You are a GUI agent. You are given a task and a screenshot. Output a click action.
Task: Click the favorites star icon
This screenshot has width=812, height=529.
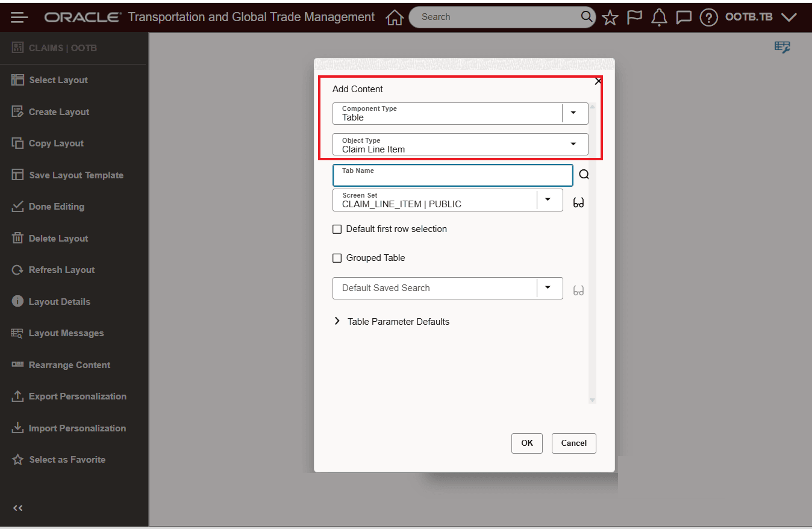pos(610,17)
